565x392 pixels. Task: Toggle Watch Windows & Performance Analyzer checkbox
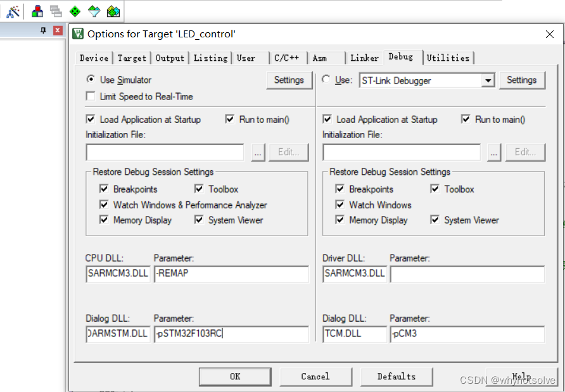104,205
